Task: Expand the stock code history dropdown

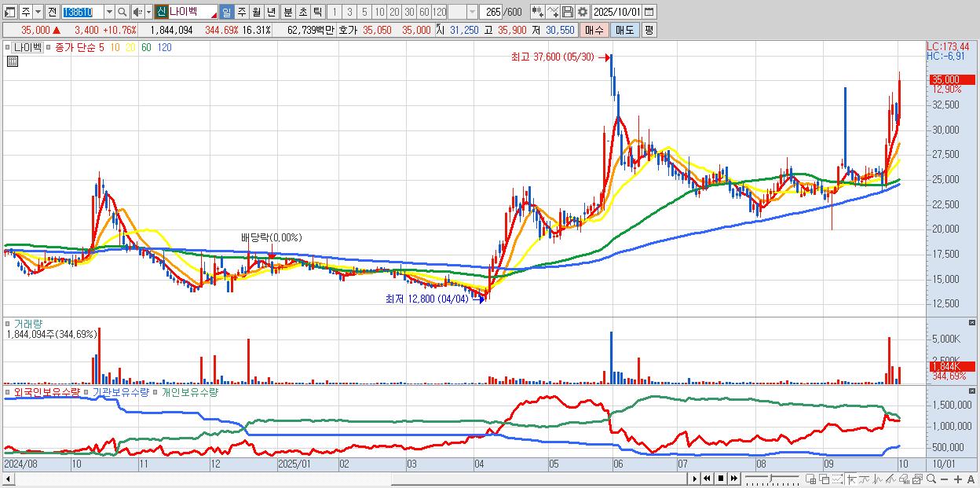Action: 109,13
